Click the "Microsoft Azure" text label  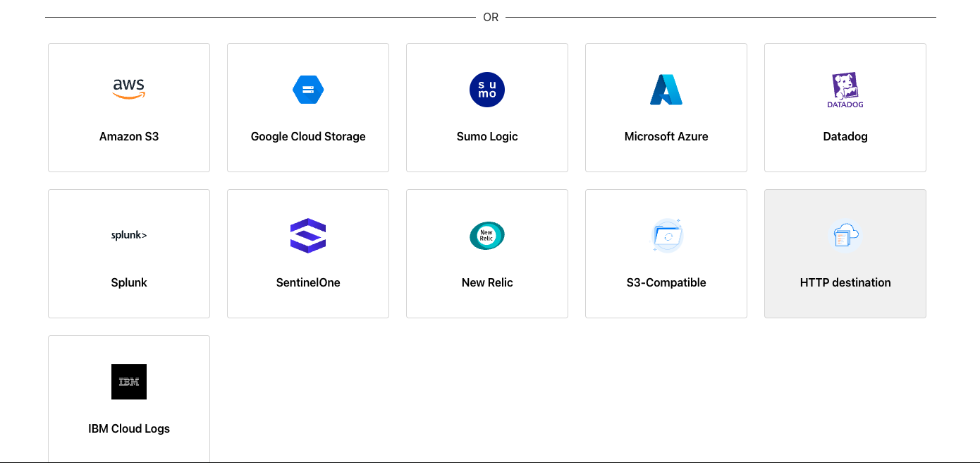[666, 136]
